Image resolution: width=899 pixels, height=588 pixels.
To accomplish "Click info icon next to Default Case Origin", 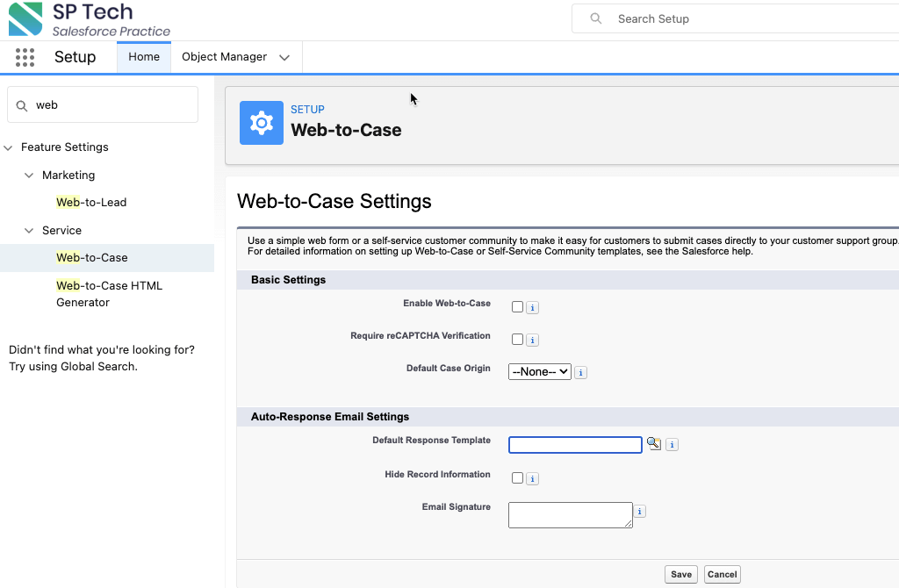I will click(x=581, y=372).
